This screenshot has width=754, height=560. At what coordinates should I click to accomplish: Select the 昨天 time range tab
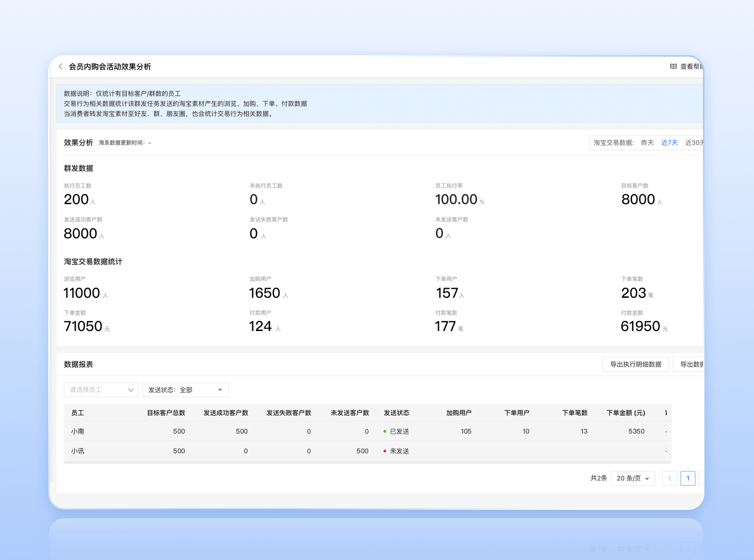647,143
